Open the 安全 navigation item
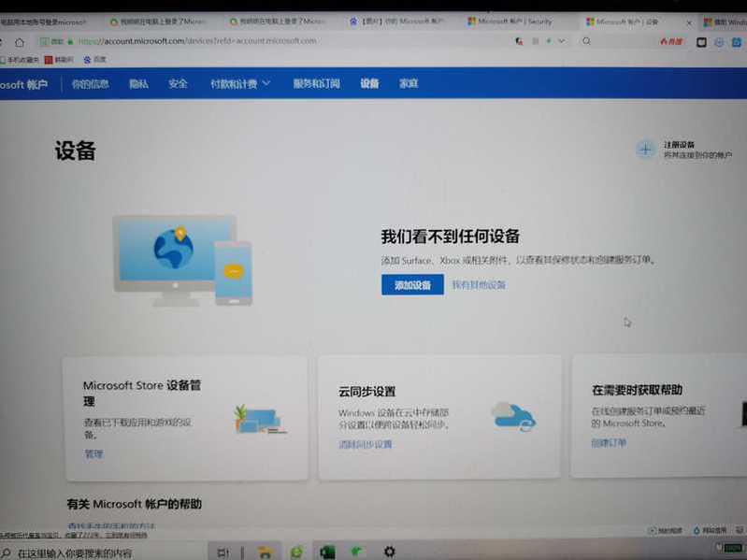747x560 pixels. click(178, 84)
